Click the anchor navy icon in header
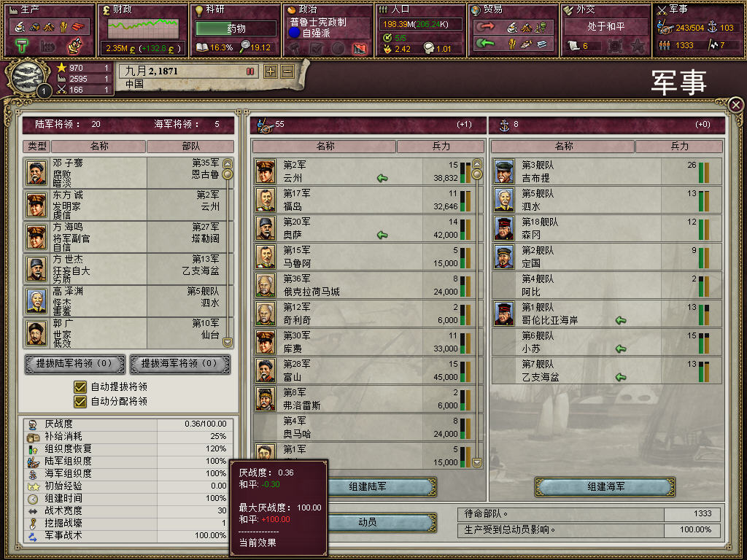The height and width of the screenshot is (560, 747). pyautogui.click(x=504, y=125)
